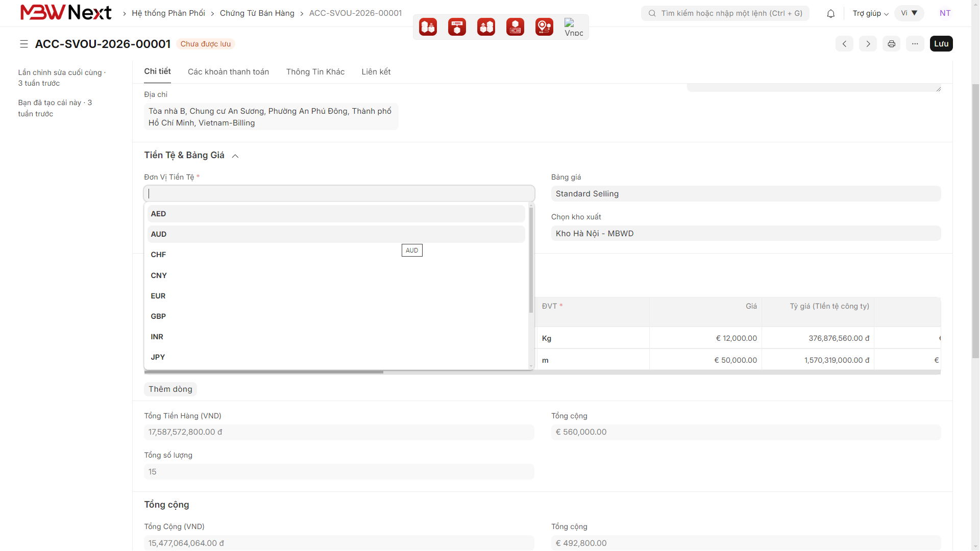This screenshot has width=980, height=551.
Task: Focus the top search command field
Action: pos(725,13)
